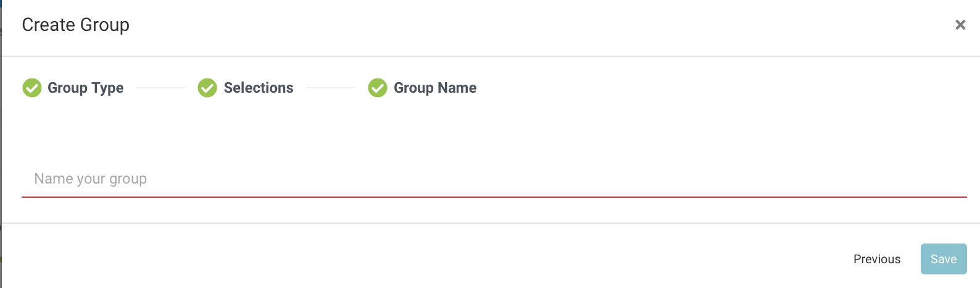Close the Create Group dialog
Image resolution: width=980 pixels, height=288 pixels.
tap(960, 25)
